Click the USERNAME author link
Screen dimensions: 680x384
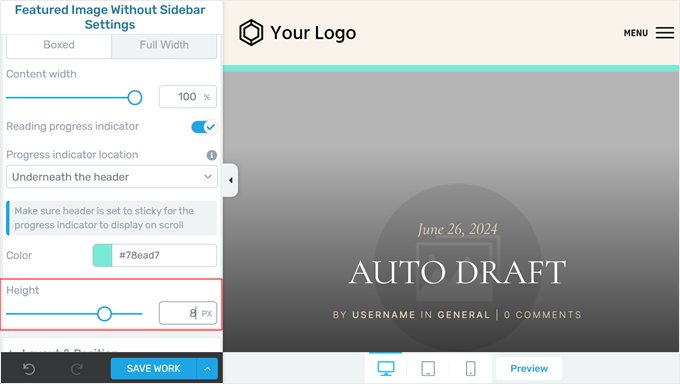(384, 315)
